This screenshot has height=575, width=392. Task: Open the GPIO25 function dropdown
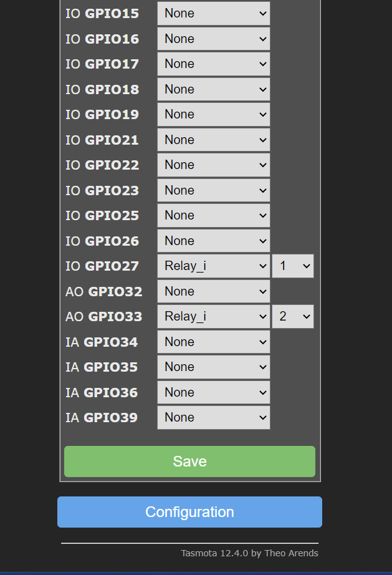point(213,215)
